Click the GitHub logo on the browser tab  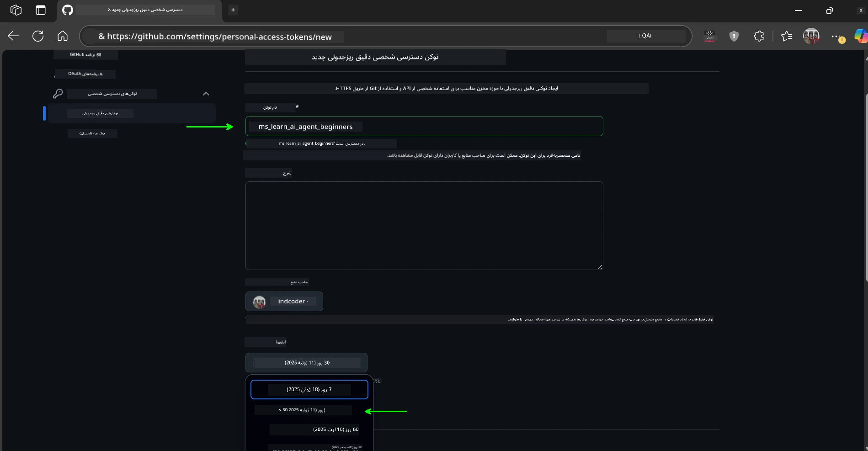pyautogui.click(x=67, y=10)
